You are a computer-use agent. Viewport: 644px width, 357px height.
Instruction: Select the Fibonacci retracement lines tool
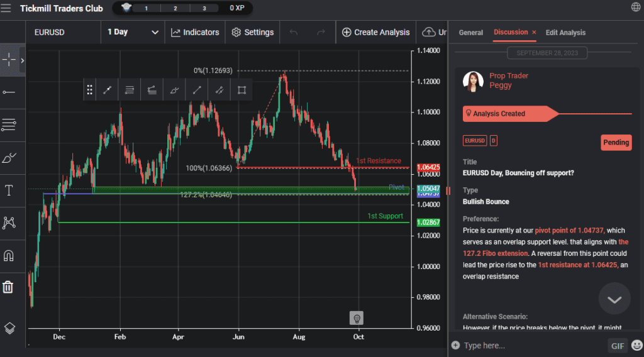click(9, 124)
